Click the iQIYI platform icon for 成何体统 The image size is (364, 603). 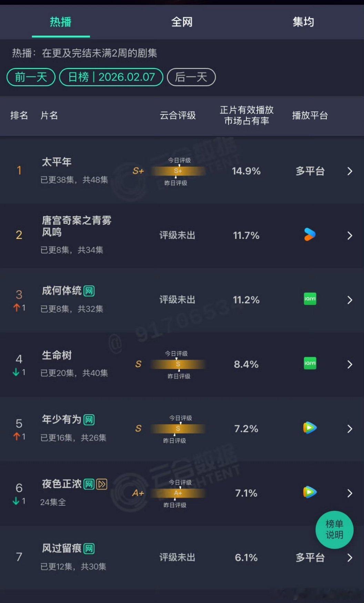coord(309,299)
